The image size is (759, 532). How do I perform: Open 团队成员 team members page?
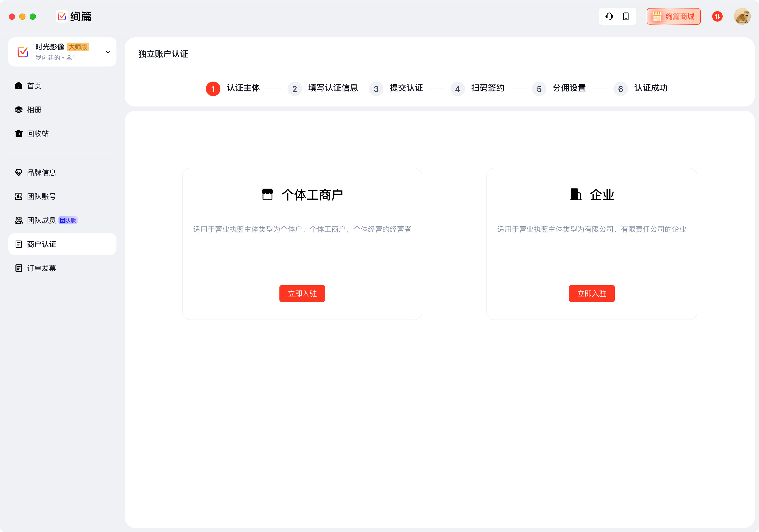tap(41, 220)
